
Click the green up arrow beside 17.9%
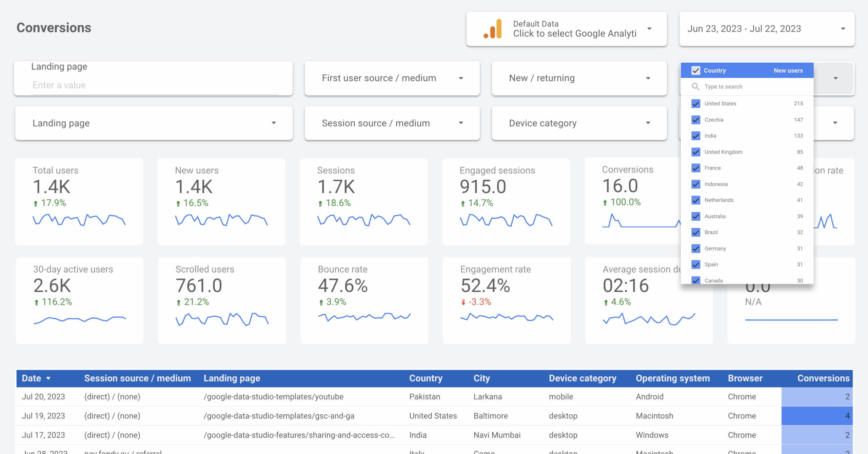[x=36, y=203]
